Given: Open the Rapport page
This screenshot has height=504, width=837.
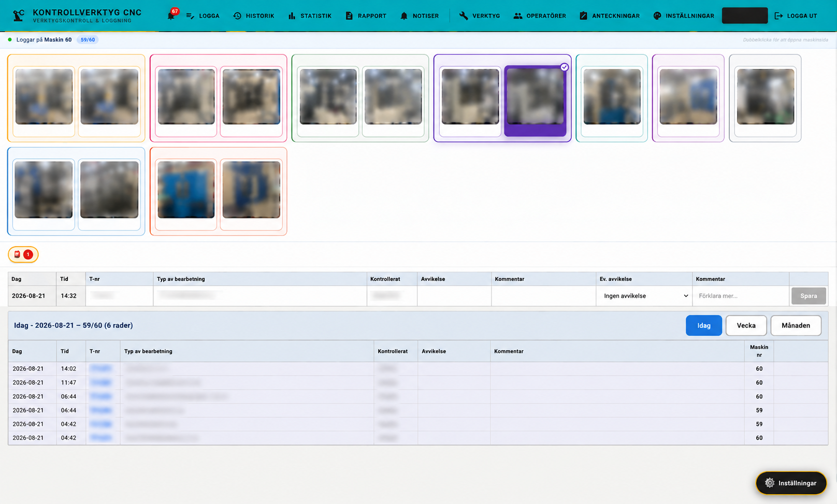Looking at the screenshot, I should pos(366,16).
